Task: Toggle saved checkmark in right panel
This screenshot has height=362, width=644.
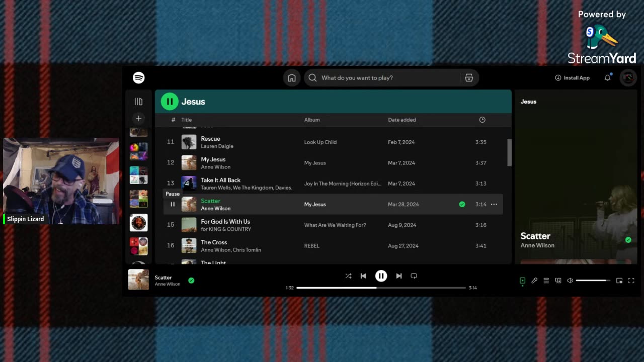Action: 628,240
